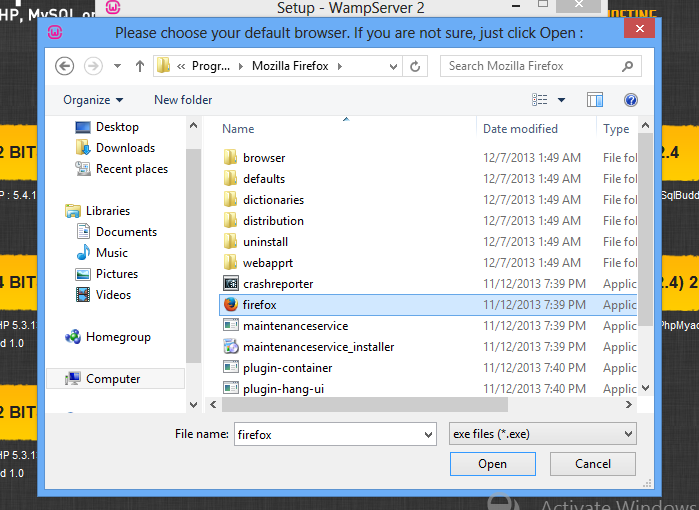Click the Back navigation arrow

[64, 66]
